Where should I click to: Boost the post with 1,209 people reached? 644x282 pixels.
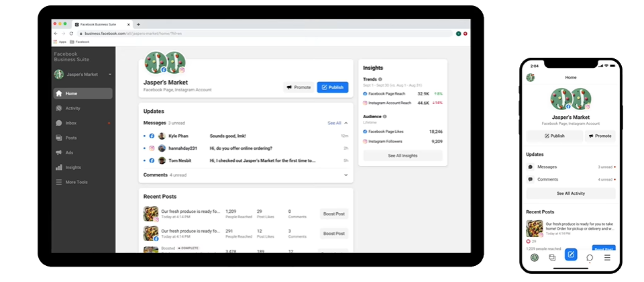(x=334, y=214)
